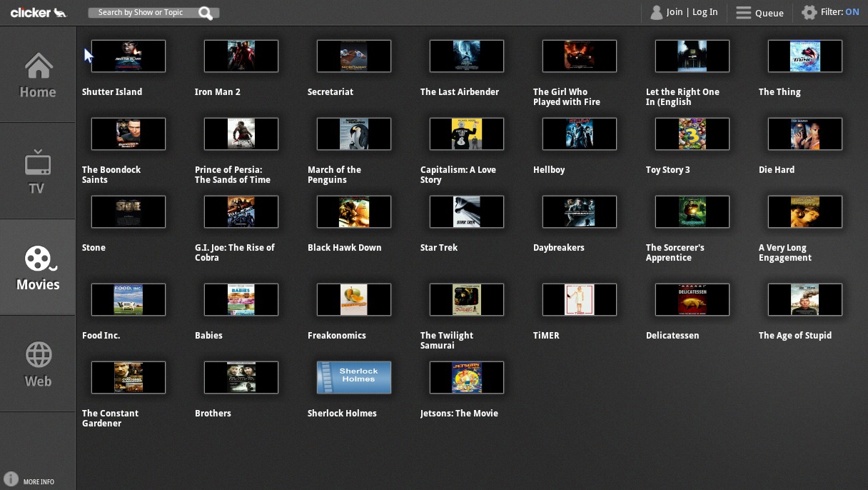Click the Shutter Island title text
Image resolution: width=868 pixels, height=490 pixels.
112,91
